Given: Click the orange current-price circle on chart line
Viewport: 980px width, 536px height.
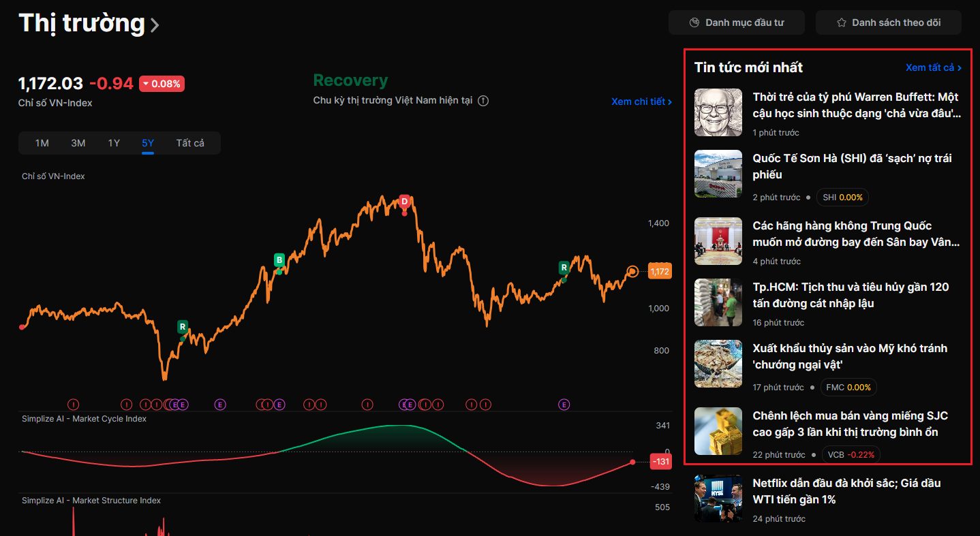Looking at the screenshot, I should pyautogui.click(x=632, y=272).
